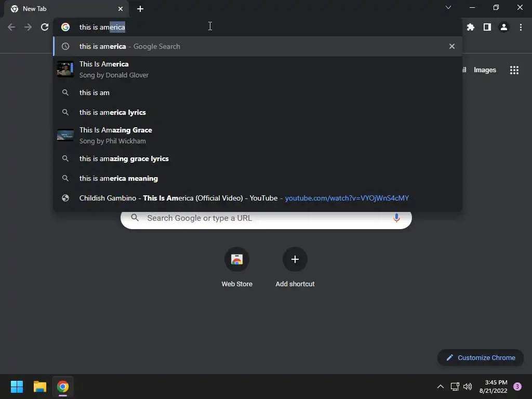Pick 'this is america meaning' suggestion
Image resolution: width=532 pixels, height=399 pixels.
(x=258, y=178)
